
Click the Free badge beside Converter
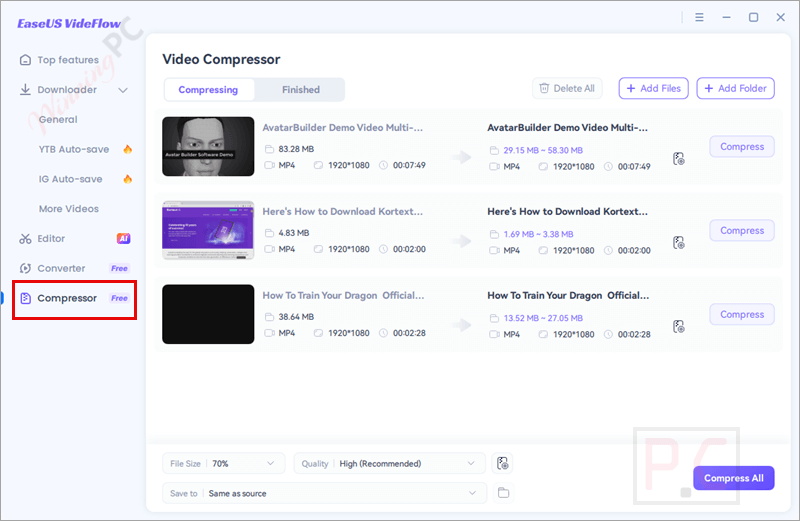tap(119, 268)
